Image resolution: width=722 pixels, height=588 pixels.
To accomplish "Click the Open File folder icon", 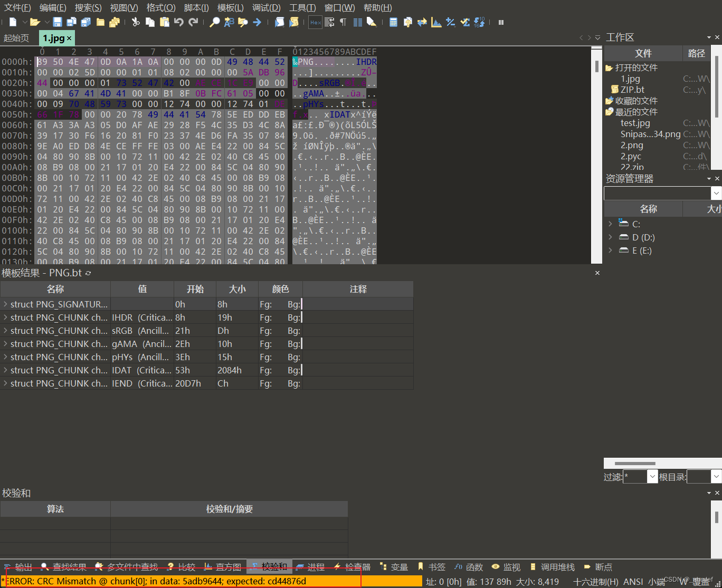I will [x=35, y=22].
